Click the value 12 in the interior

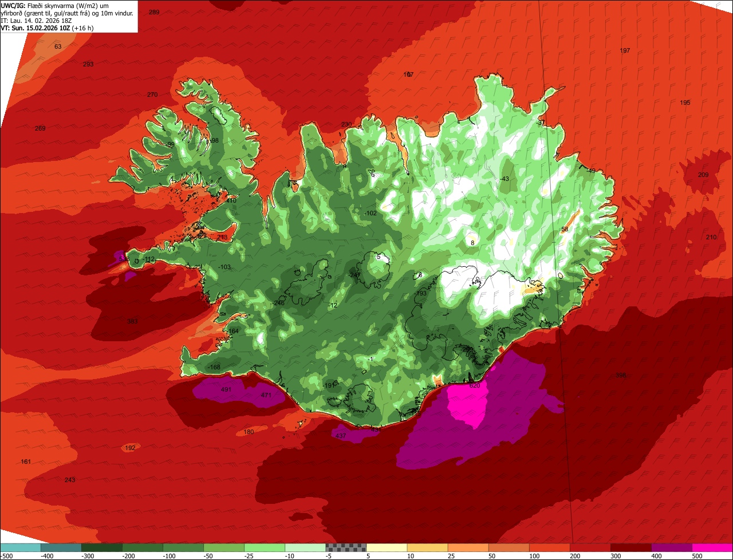pyautogui.click(x=334, y=305)
